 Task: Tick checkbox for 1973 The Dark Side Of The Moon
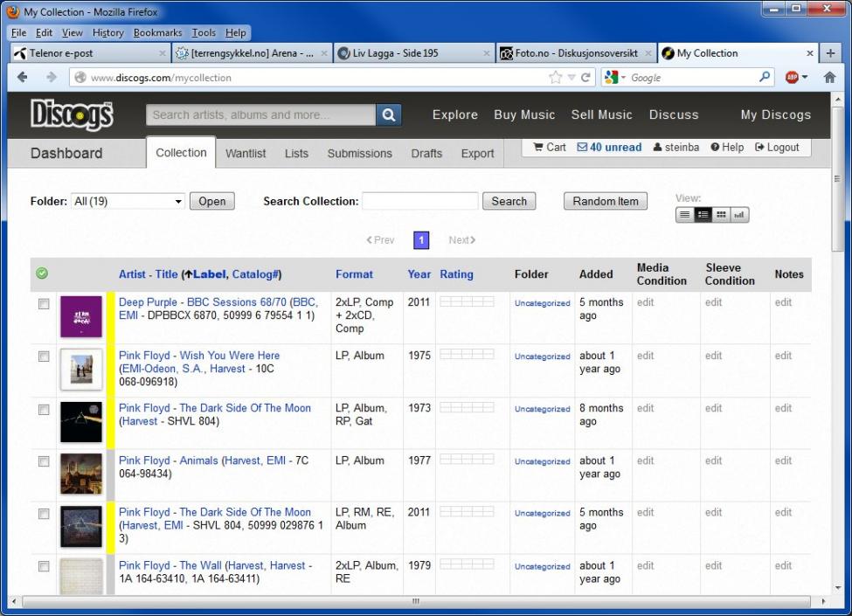pos(44,410)
